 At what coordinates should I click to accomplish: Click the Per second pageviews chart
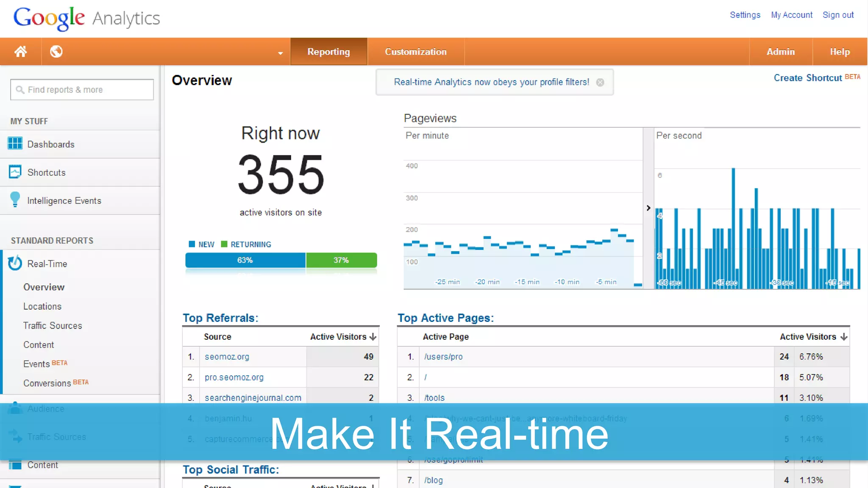coord(757,208)
